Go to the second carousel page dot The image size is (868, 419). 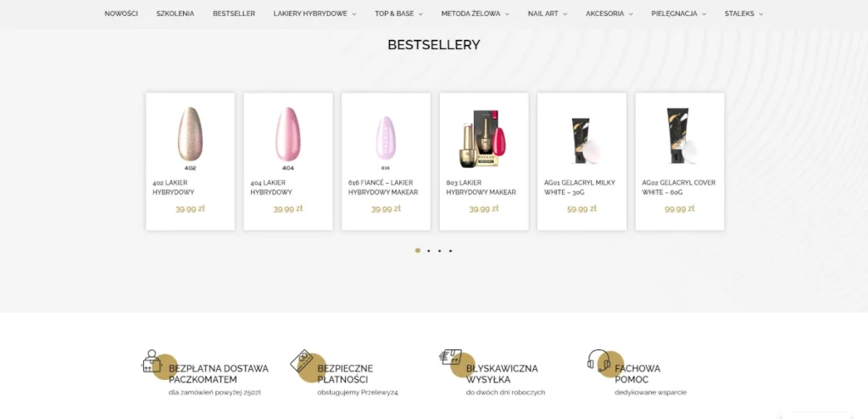click(x=428, y=250)
